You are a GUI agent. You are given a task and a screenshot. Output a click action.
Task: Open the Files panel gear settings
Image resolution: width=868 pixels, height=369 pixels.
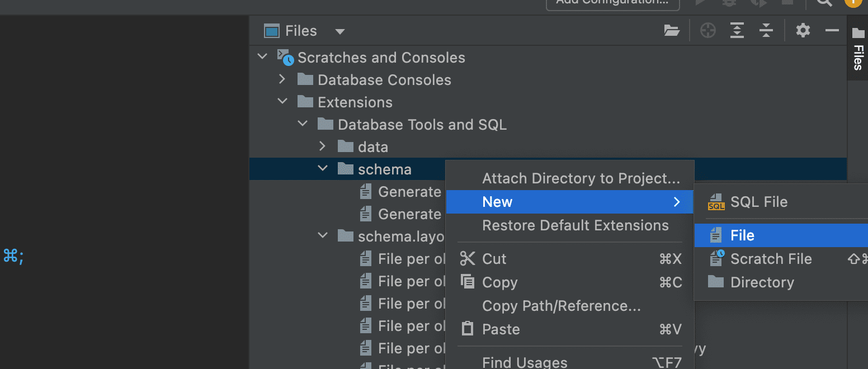pos(803,31)
